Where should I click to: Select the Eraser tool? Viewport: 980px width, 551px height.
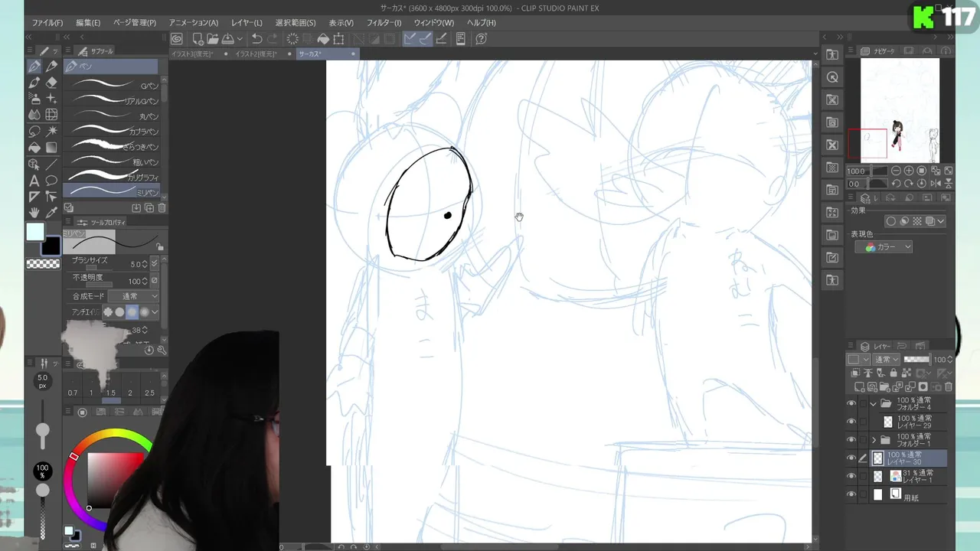[x=51, y=83]
